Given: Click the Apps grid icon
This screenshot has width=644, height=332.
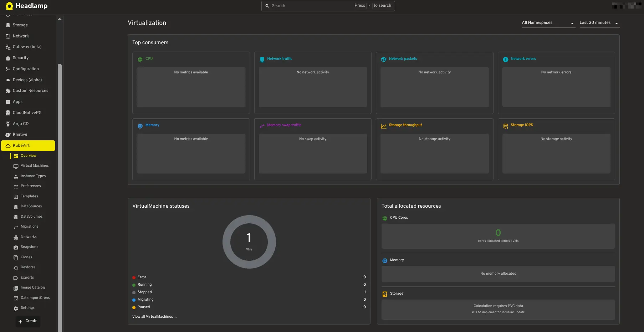Looking at the screenshot, I should tap(8, 102).
